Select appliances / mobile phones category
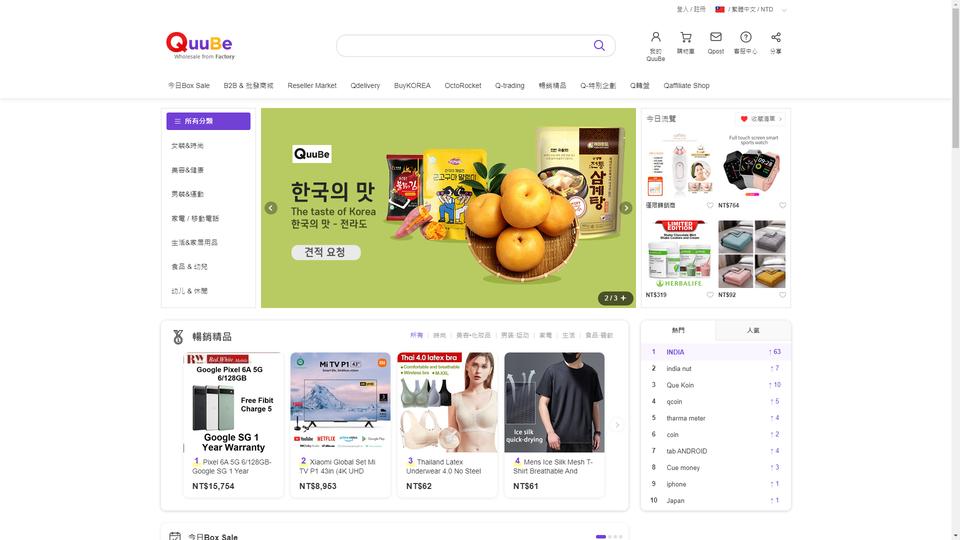The height and width of the screenshot is (540, 960). (195, 219)
